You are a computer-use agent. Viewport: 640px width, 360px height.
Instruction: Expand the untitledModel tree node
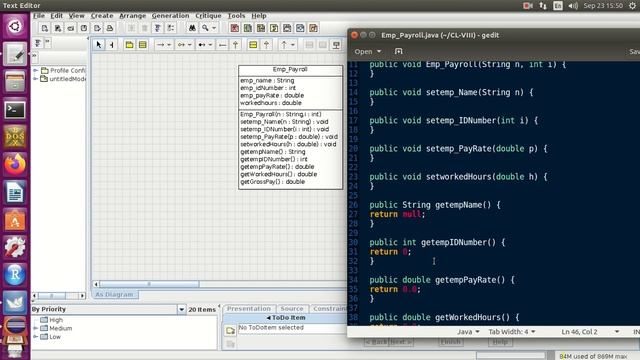point(36,79)
